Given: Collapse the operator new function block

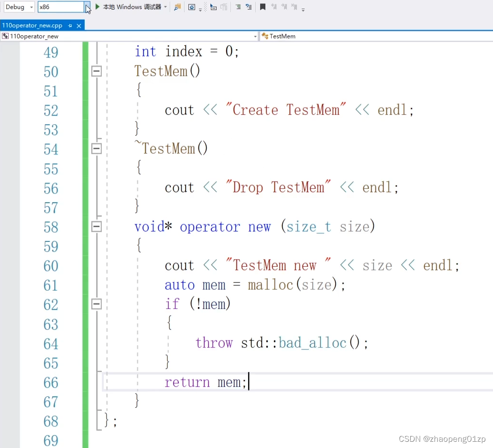Looking at the screenshot, I should 97,227.
